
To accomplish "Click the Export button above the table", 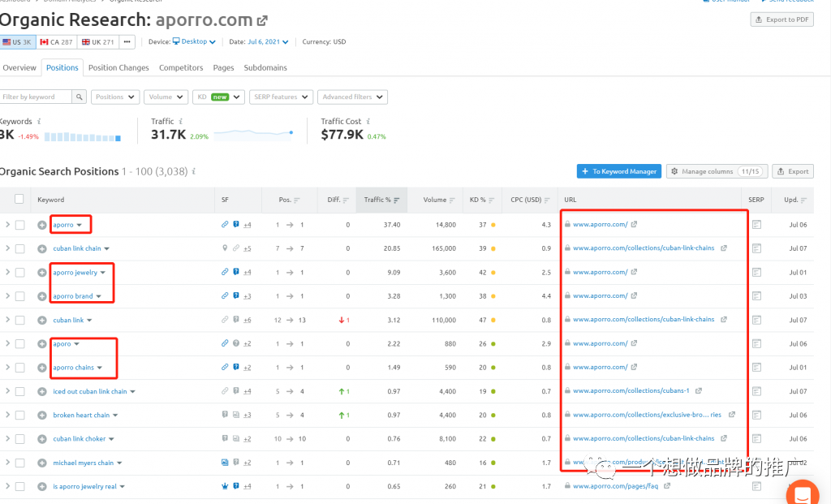I will [793, 171].
